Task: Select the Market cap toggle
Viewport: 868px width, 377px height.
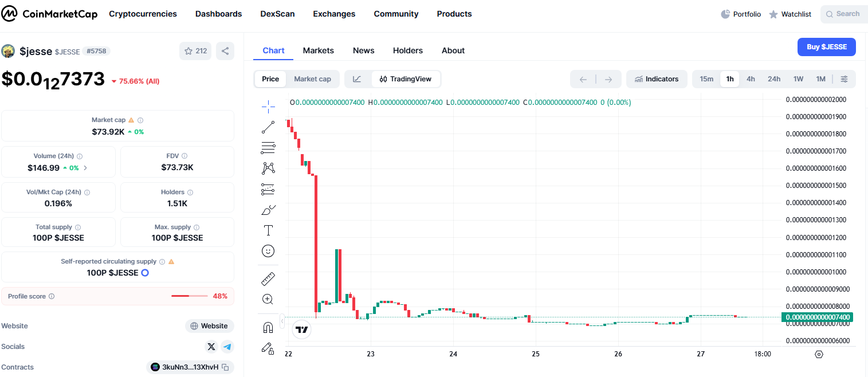Action: (313, 79)
